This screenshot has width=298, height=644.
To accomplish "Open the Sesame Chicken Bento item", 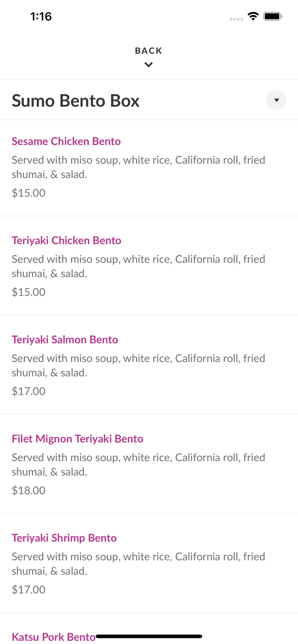I will click(x=66, y=141).
